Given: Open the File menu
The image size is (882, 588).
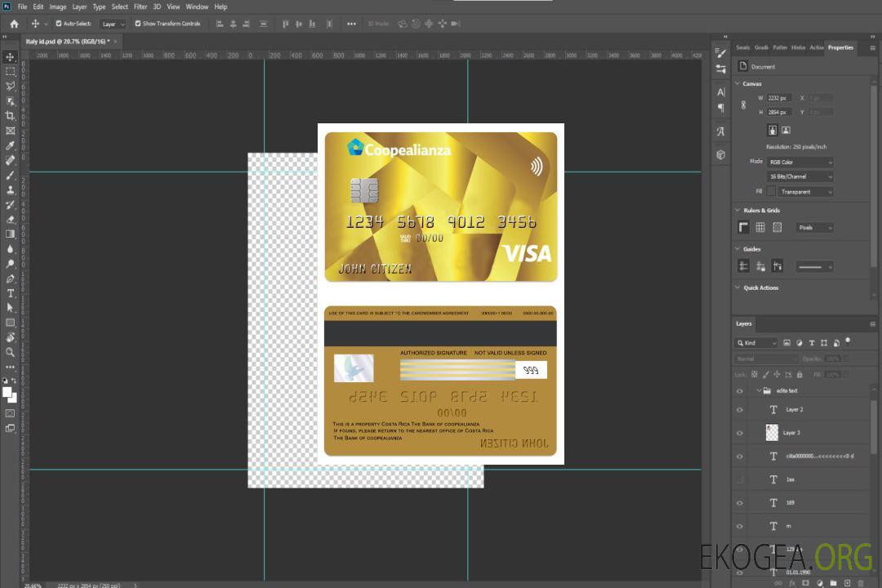Looking at the screenshot, I should point(23,7).
